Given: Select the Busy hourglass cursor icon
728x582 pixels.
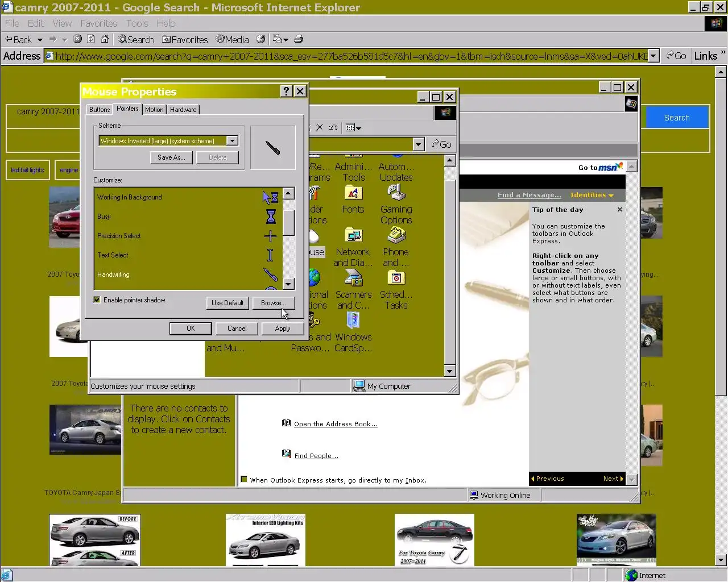Looking at the screenshot, I should [271, 217].
